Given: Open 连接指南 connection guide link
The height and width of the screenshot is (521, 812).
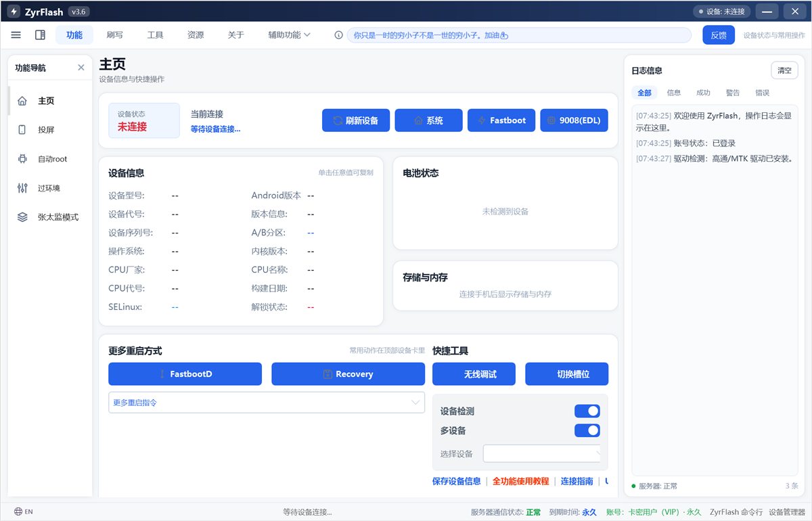Looking at the screenshot, I should coord(577,481).
